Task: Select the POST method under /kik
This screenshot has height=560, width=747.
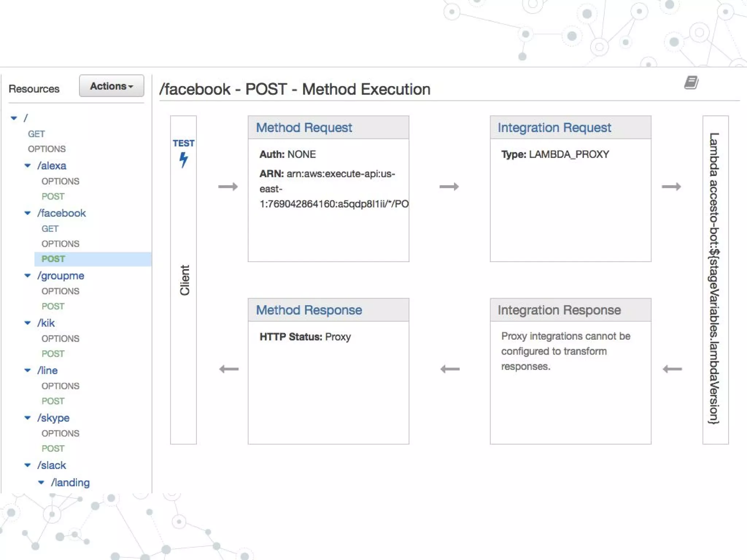Action: click(53, 354)
